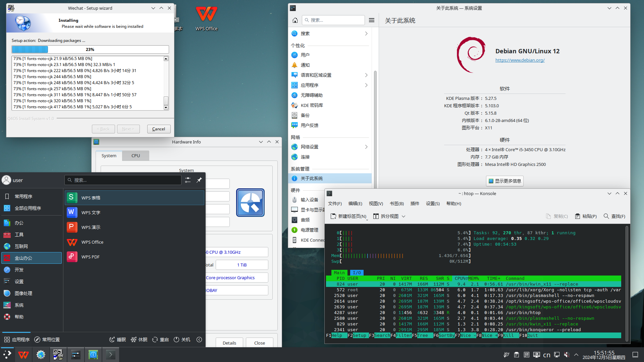Click the 关机 shutdown button
Image resolution: width=644 pixels, height=362 pixels.
(x=182, y=340)
